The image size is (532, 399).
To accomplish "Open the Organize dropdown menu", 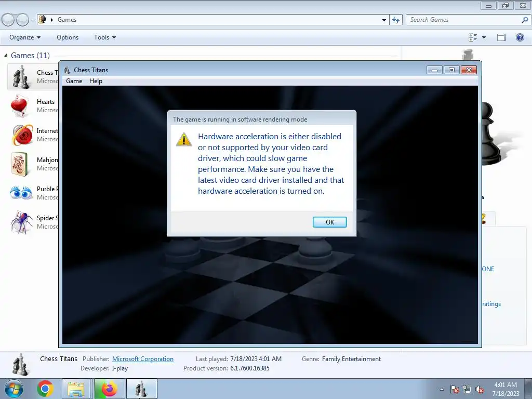I will 25,37.
